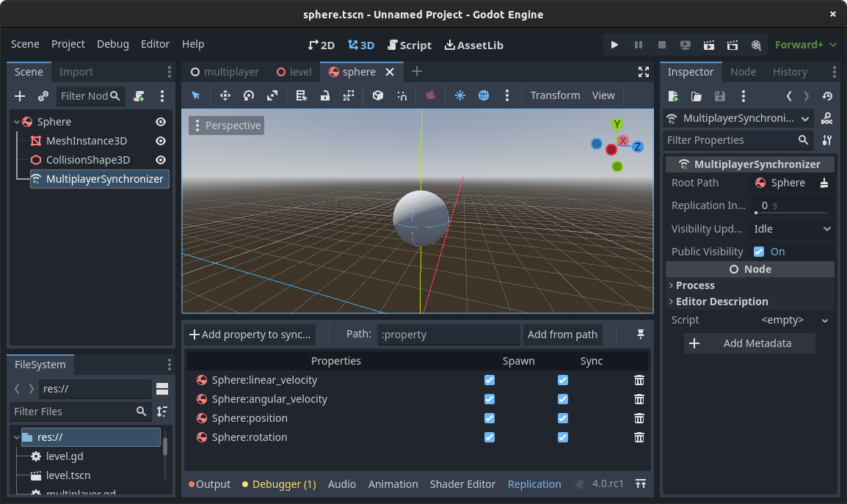
Task: Open the Project menu
Action: tap(68, 44)
